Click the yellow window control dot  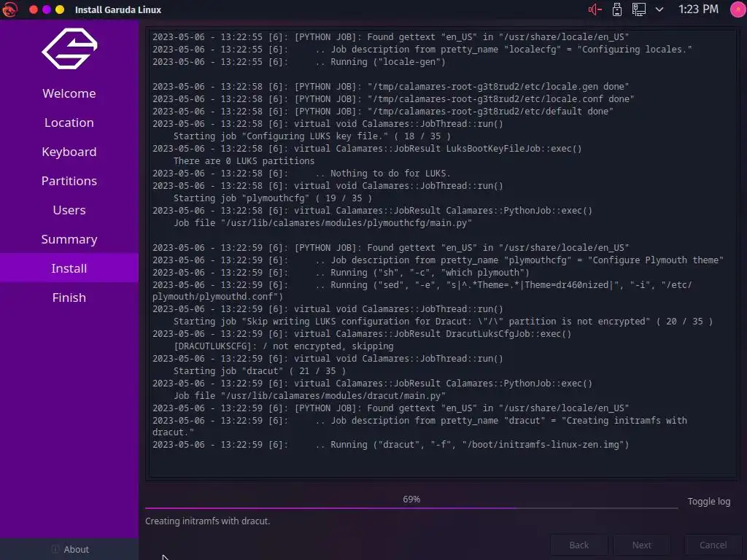click(x=60, y=9)
